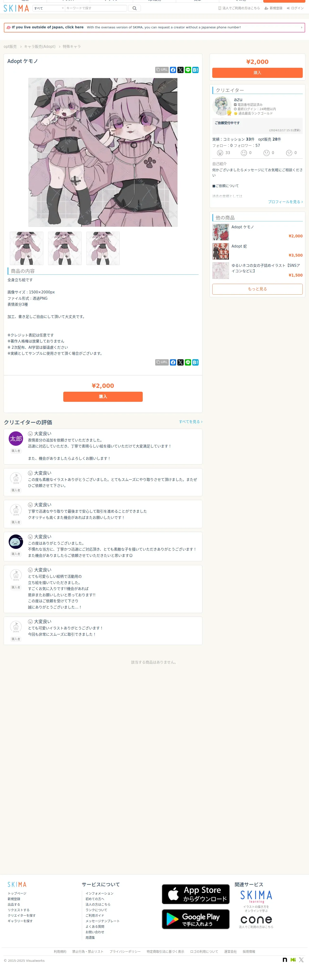Viewport: 309px width, 980px height.
Task: Open Adopt 蛇 product thumbnail
Action: click(221, 251)
